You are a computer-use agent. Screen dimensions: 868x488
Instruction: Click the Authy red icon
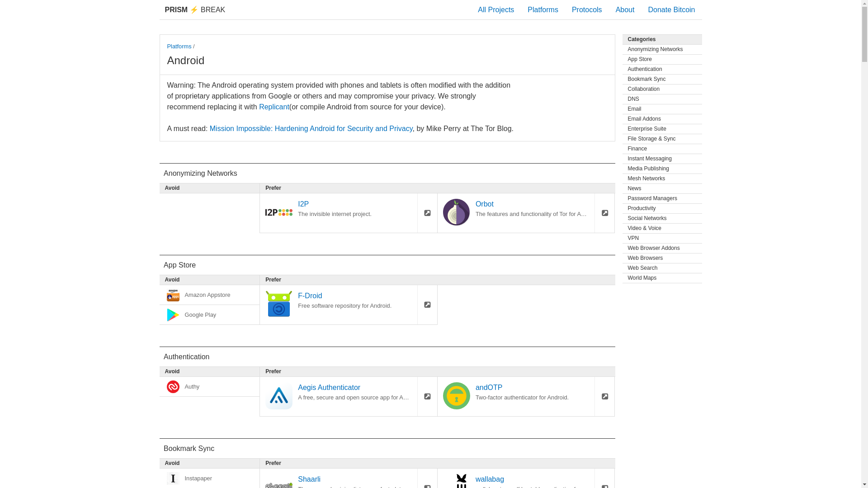pos(173,387)
